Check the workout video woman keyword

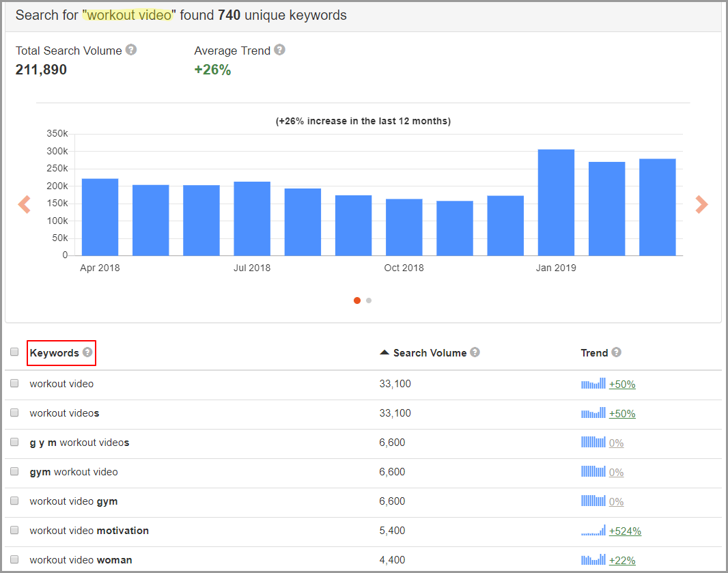(x=14, y=559)
